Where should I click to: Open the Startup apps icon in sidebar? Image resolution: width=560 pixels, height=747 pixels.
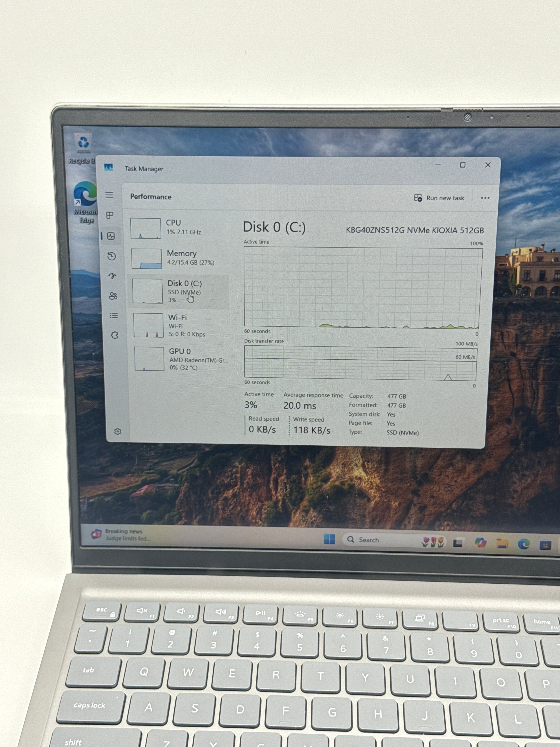coord(113,276)
